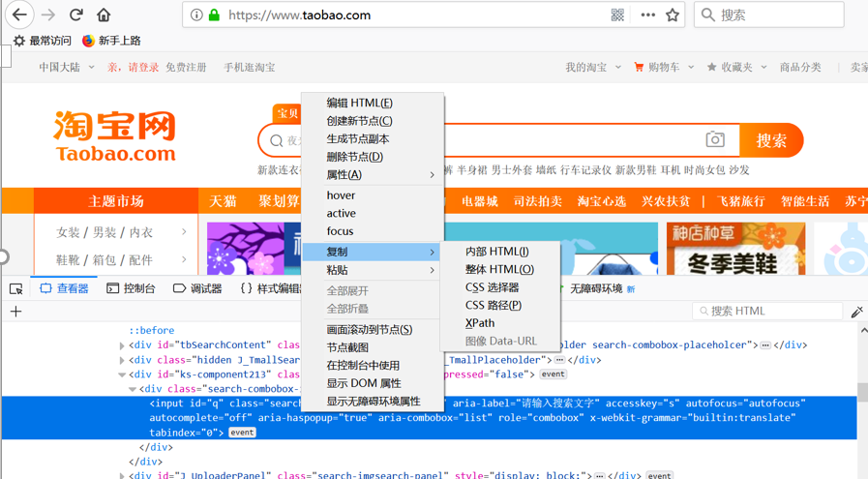The image size is (868, 479).
Task: Click the star 收藏夹 favorites item
Action: pyautogui.click(x=731, y=67)
